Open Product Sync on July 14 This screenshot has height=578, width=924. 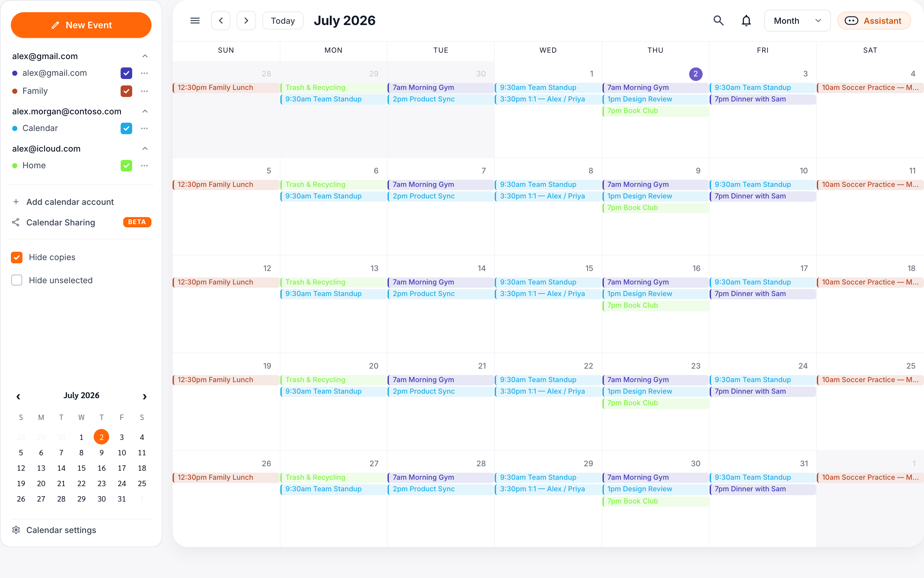[441, 293]
